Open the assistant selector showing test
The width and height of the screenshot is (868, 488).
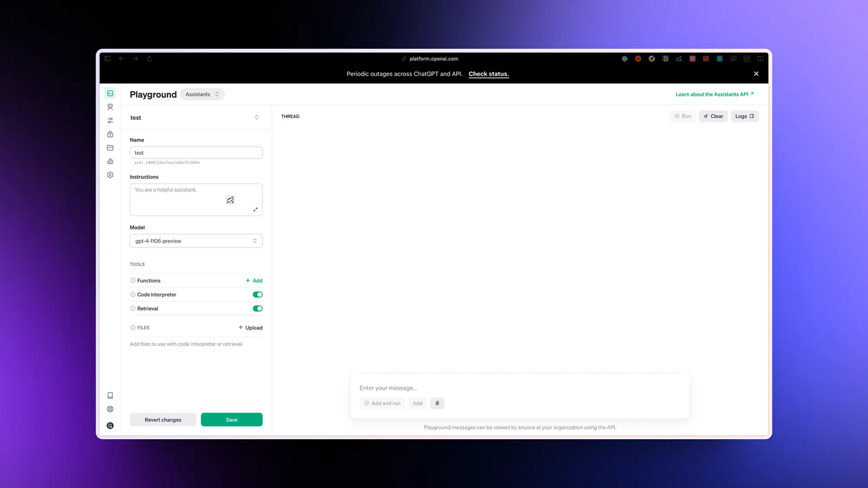pos(196,117)
